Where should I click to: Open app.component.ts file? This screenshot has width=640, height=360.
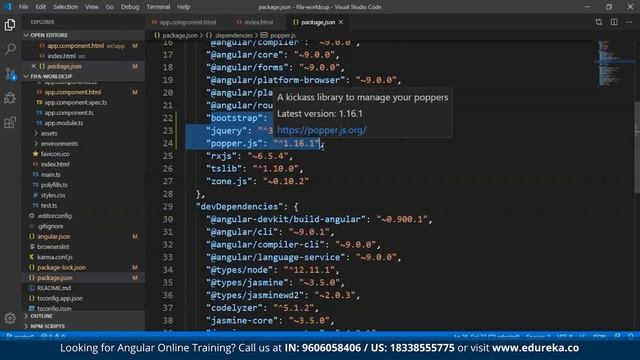click(x=69, y=112)
